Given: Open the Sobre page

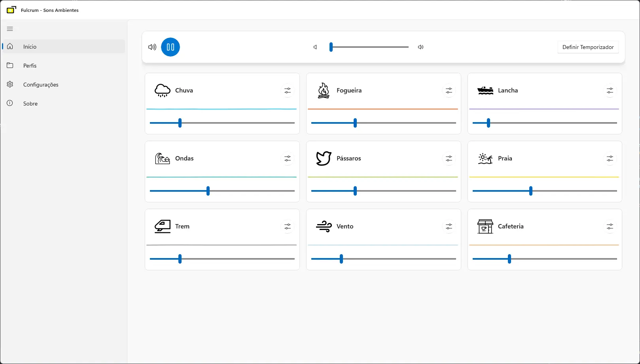Looking at the screenshot, I should [x=30, y=103].
